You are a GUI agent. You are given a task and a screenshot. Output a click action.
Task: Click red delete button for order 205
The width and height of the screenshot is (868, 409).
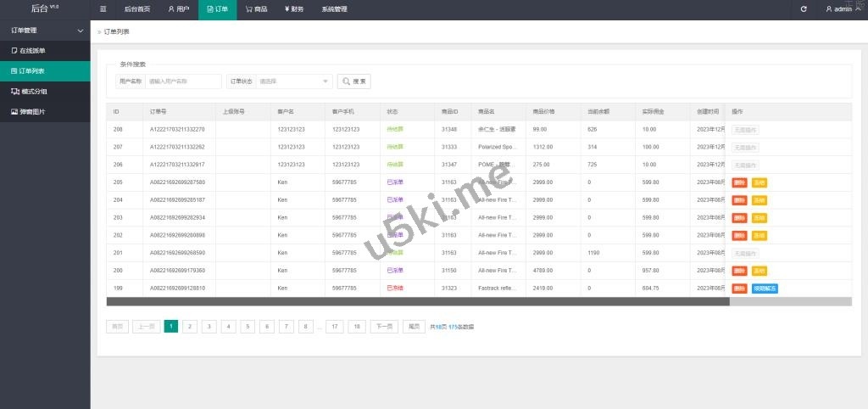(x=739, y=182)
